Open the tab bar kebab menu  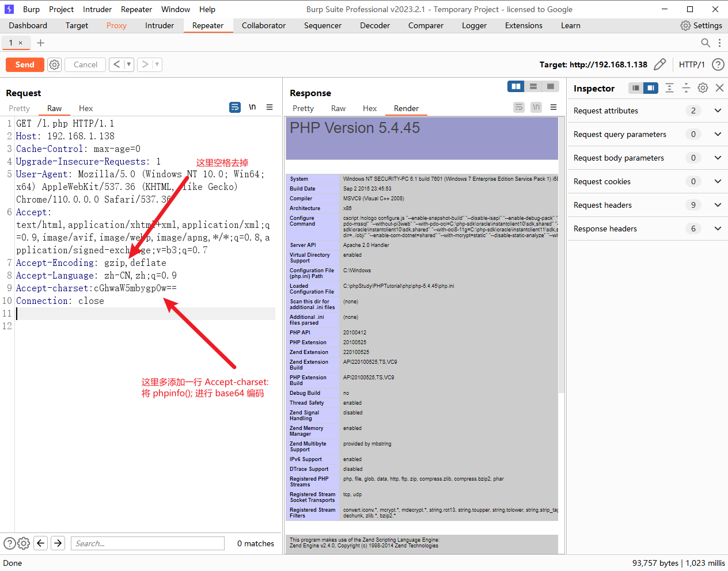[719, 43]
